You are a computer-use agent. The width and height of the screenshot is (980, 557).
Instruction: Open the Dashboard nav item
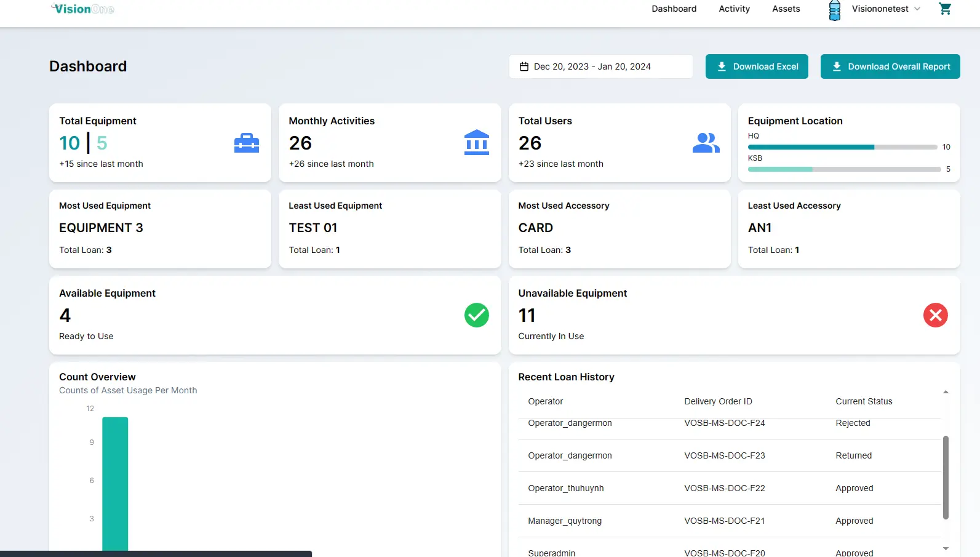click(674, 9)
